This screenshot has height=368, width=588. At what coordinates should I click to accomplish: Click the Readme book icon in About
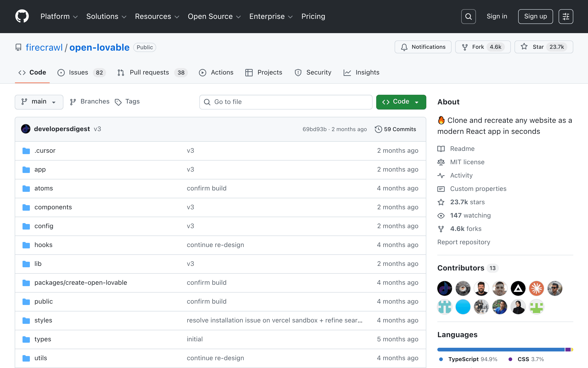click(441, 149)
